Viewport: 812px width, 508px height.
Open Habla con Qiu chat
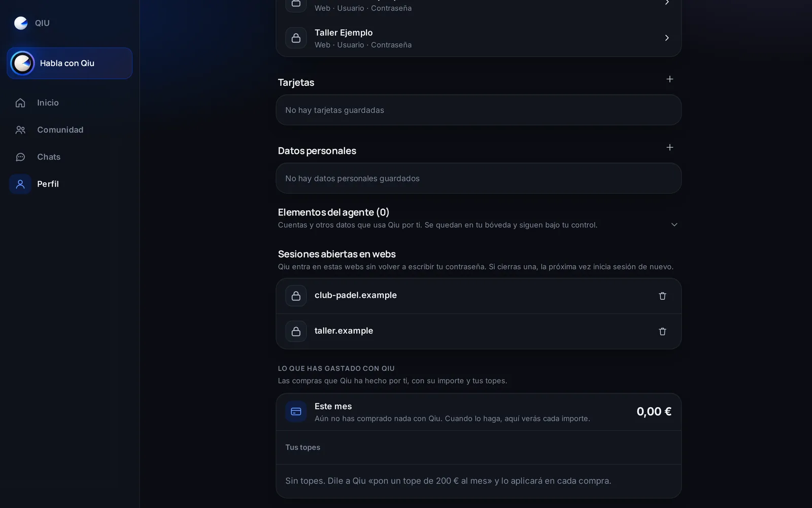(x=70, y=63)
